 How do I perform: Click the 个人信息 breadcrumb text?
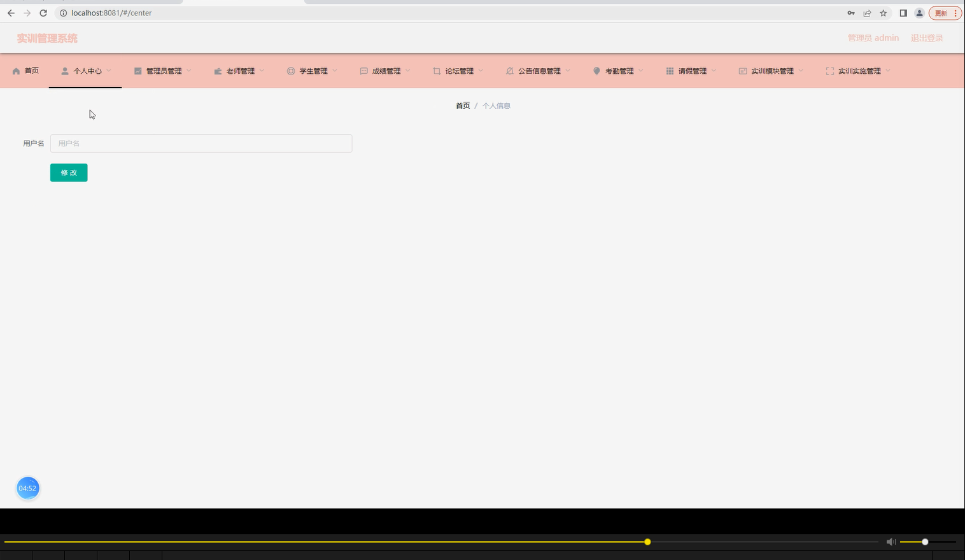497,106
